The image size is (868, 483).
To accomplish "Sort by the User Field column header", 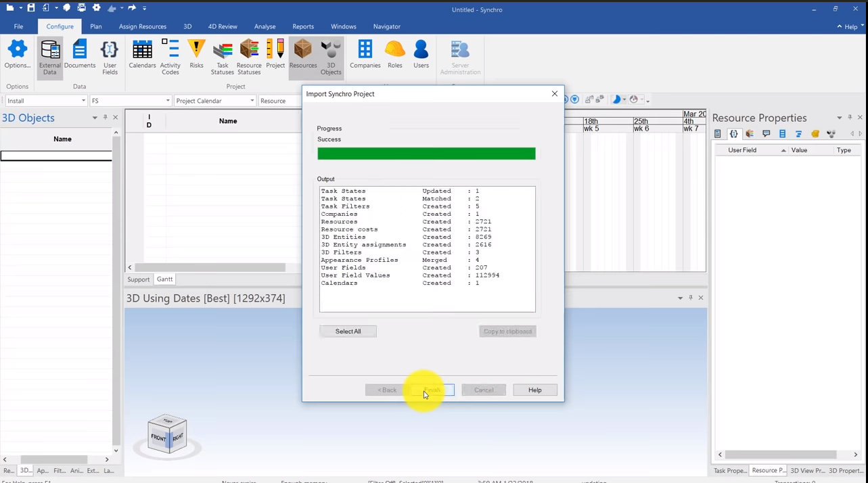I will click(751, 150).
